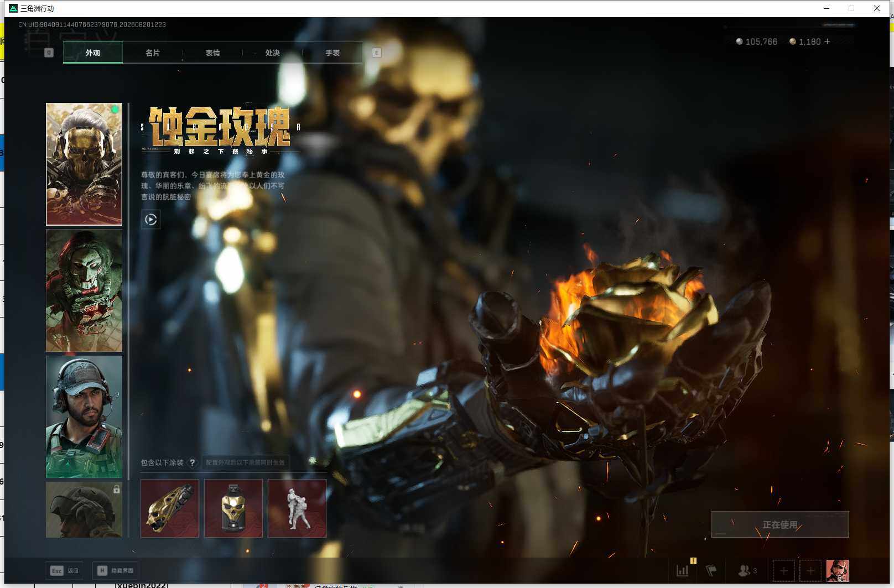Minimize the 三角洲行动 window
The image size is (894, 588).
pos(827,8)
